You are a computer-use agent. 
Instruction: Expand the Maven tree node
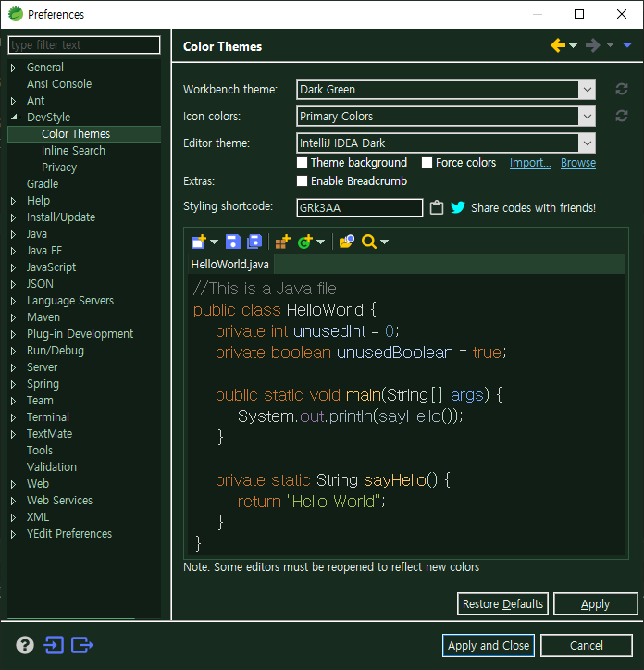point(13,317)
